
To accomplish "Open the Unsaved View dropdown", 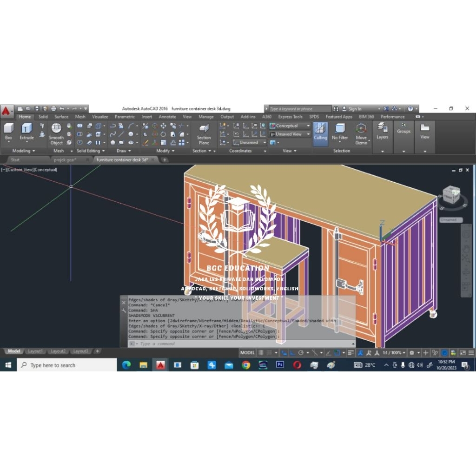I will click(x=290, y=134).
